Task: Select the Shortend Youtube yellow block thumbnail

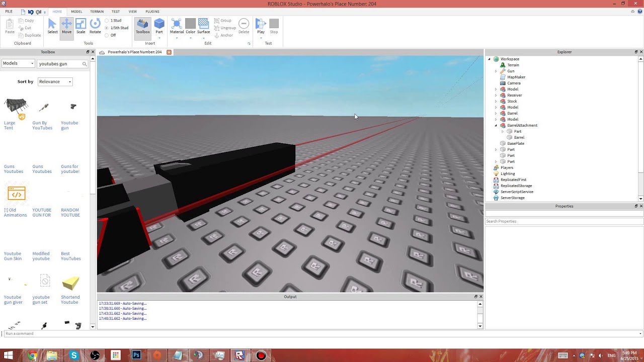Action: click(x=70, y=283)
